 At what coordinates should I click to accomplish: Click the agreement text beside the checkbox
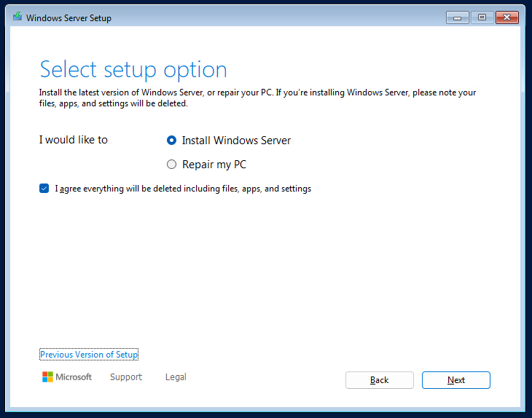(183, 189)
